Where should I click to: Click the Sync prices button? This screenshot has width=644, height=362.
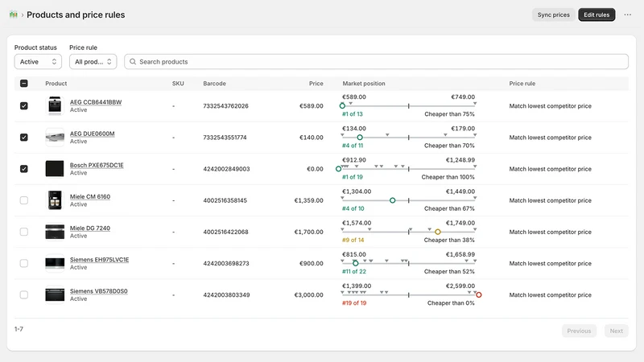click(x=553, y=14)
